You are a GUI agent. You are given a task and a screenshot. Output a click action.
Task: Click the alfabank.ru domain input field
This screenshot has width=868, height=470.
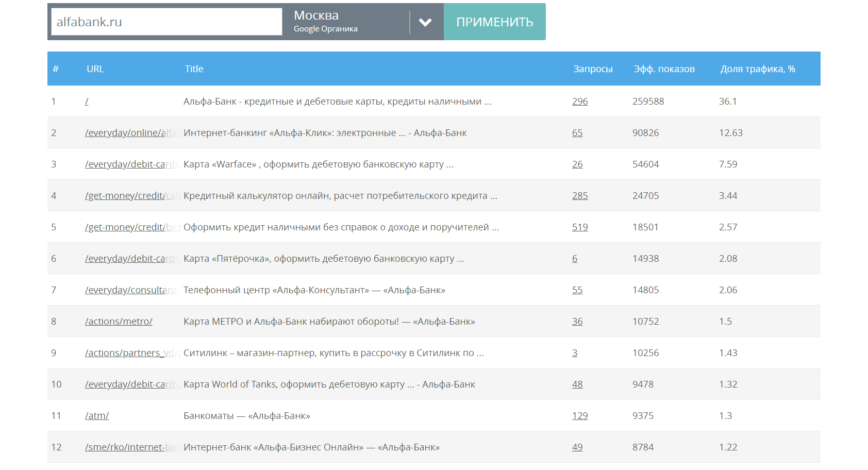tap(166, 22)
